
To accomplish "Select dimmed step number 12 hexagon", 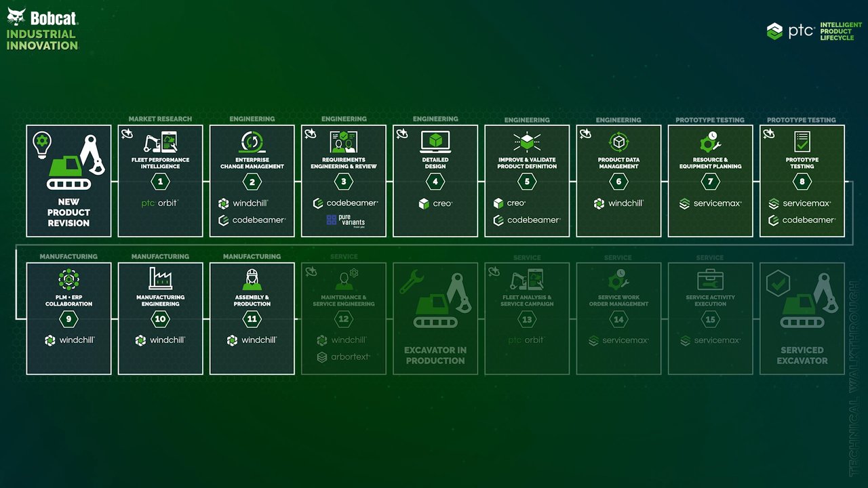I will point(344,319).
